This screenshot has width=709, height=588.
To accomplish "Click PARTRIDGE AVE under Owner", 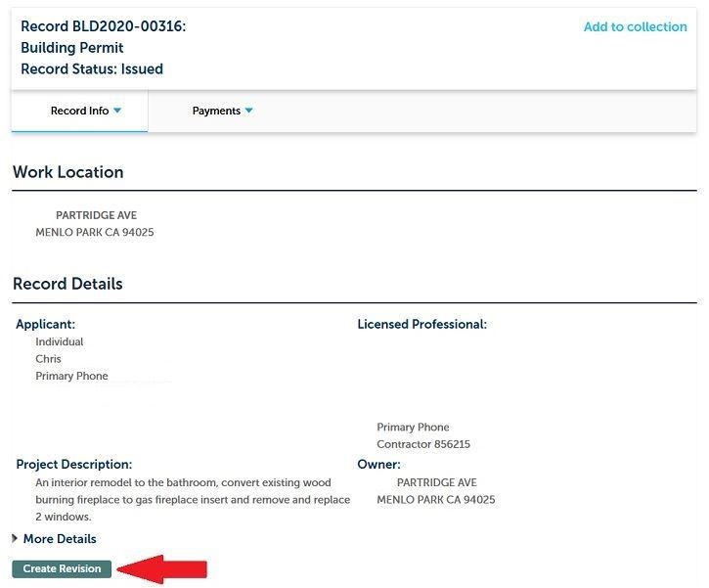I will (x=437, y=482).
